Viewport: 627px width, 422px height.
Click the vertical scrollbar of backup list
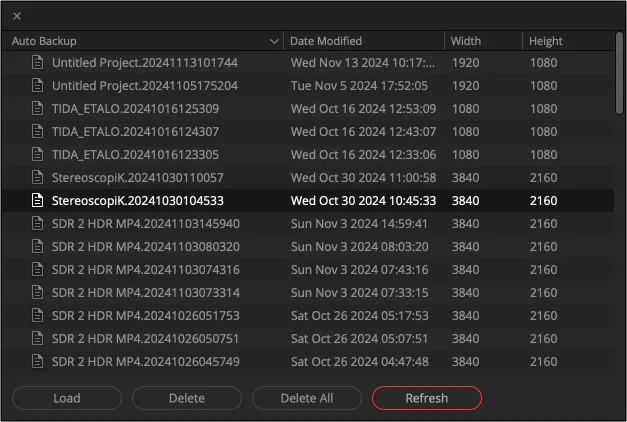[x=620, y=70]
